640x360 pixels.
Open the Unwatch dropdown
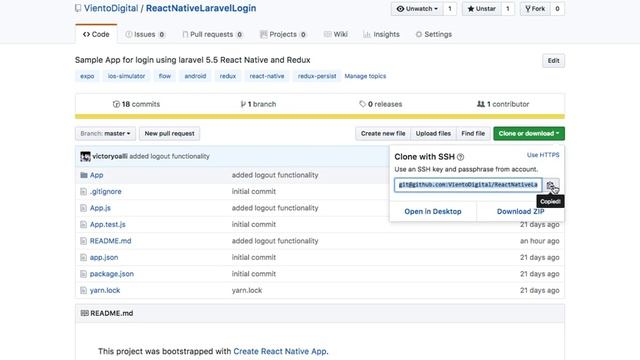coord(417,9)
